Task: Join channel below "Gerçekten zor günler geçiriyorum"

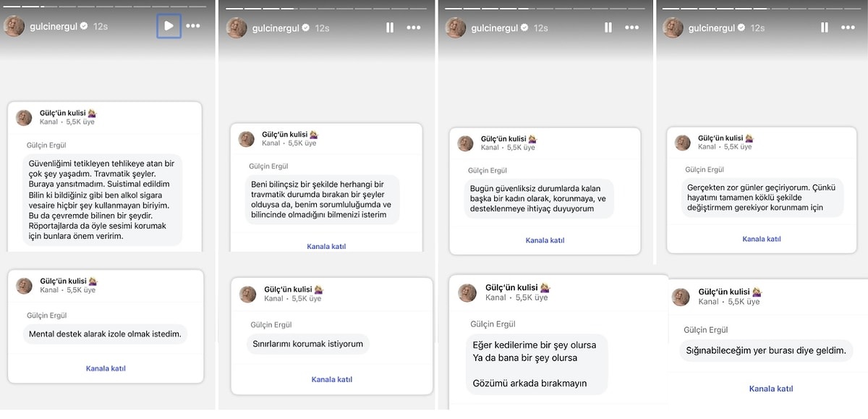Action: 762,239
